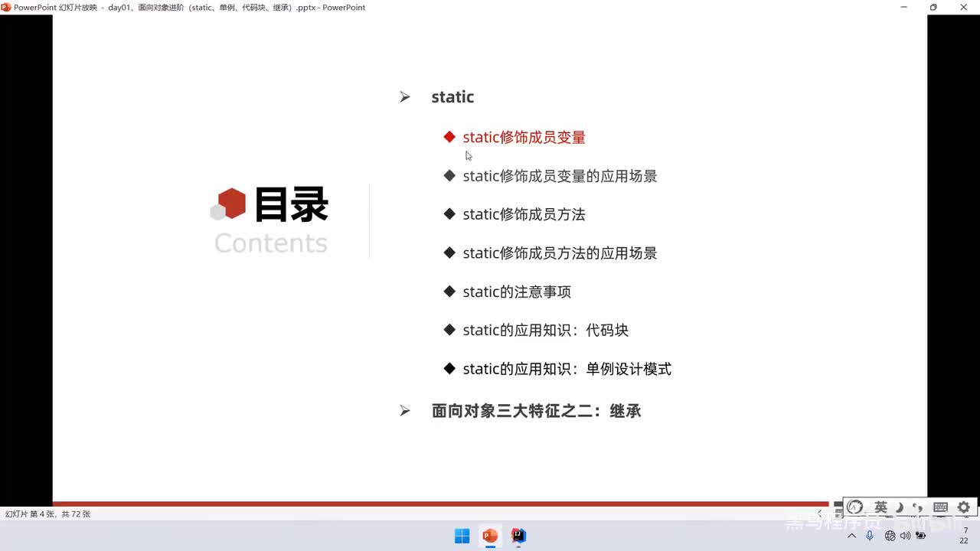Select 'static的注意事项' entry

(517, 292)
